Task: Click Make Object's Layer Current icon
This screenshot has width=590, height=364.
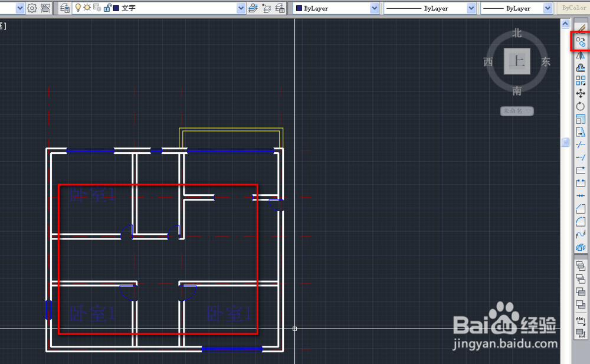Action: (253, 8)
